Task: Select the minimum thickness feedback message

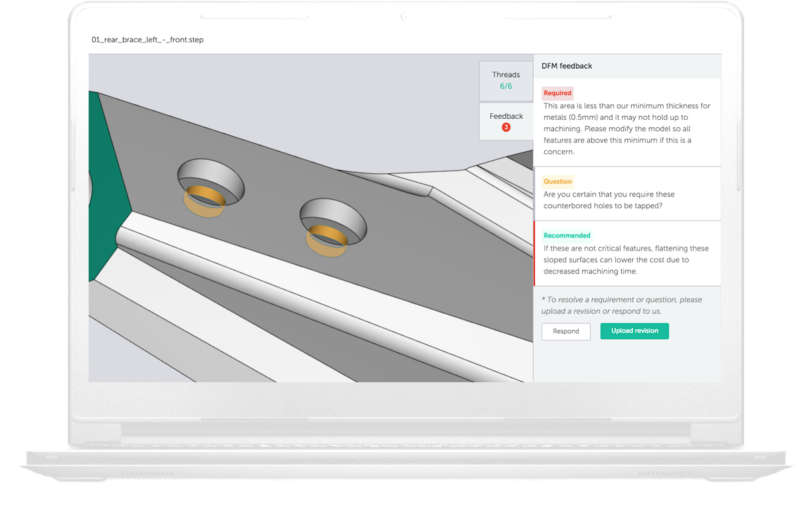Action: (626, 129)
